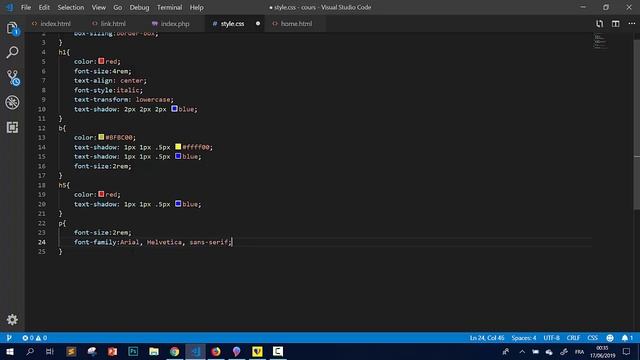
Task: Open the Debug view in activity bar
Action: click(12, 102)
